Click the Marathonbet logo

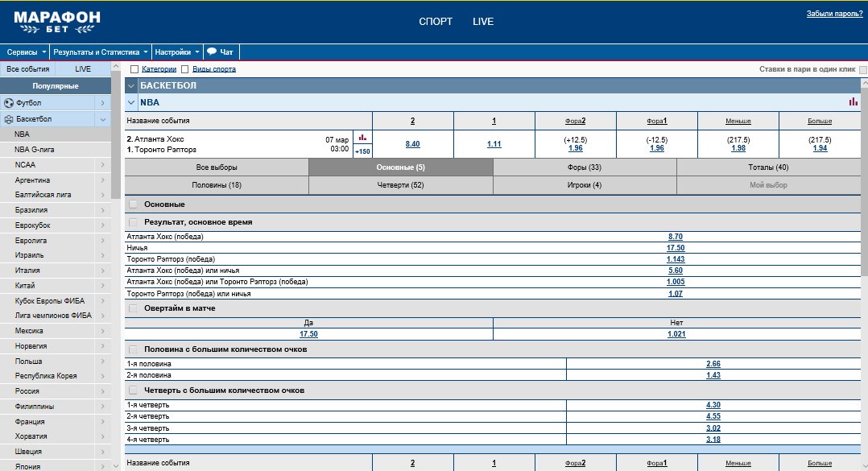pyautogui.click(x=57, y=22)
